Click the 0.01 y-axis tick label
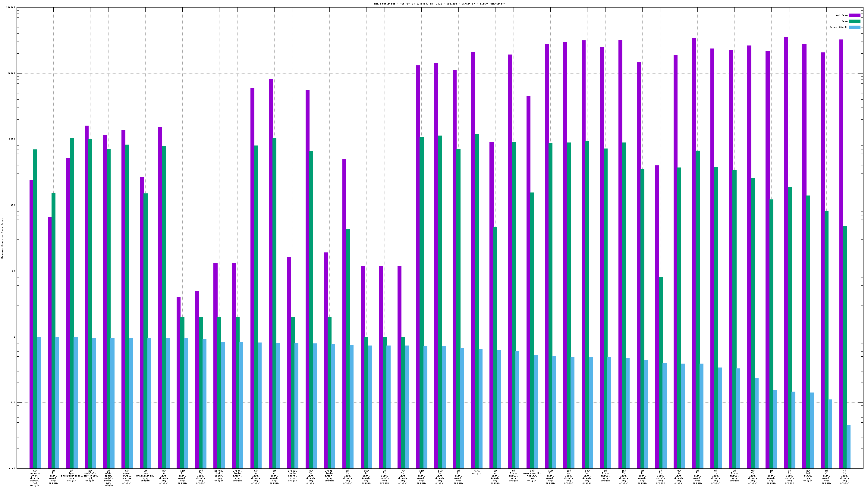This screenshot has height=488, width=868. 12,468
